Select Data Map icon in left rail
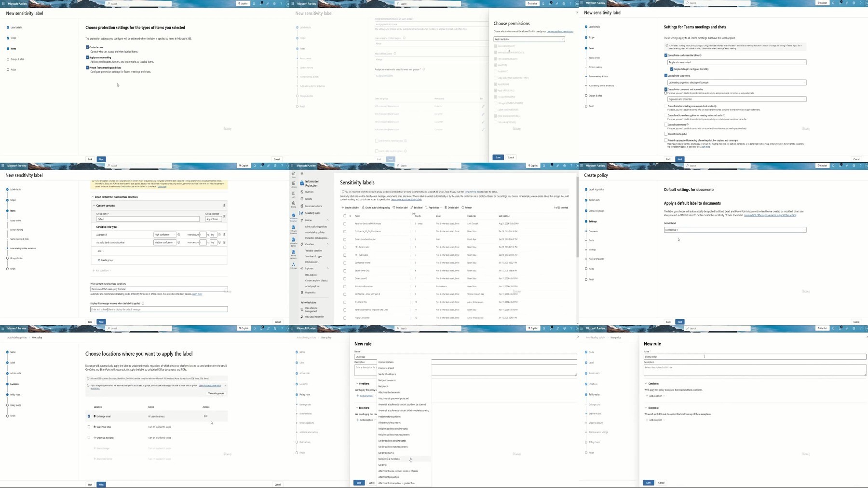Viewport: 868px width, 488px height. click(x=293, y=265)
